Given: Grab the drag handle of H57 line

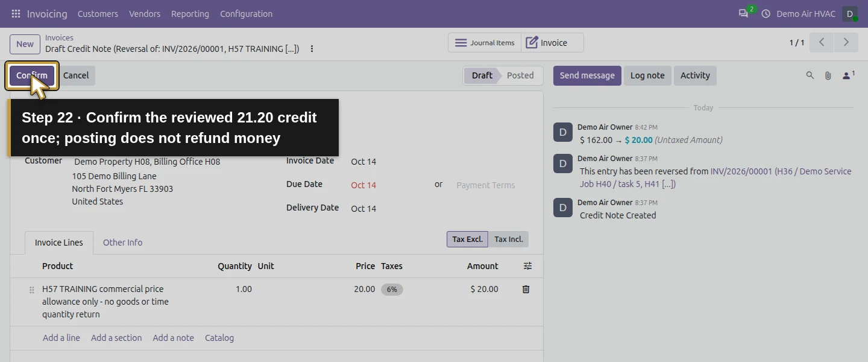Looking at the screenshot, I should (x=32, y=290).
